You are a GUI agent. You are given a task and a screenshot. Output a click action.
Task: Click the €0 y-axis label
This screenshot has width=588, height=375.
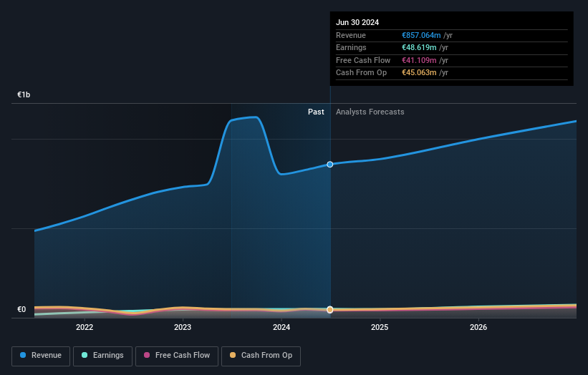21,309
